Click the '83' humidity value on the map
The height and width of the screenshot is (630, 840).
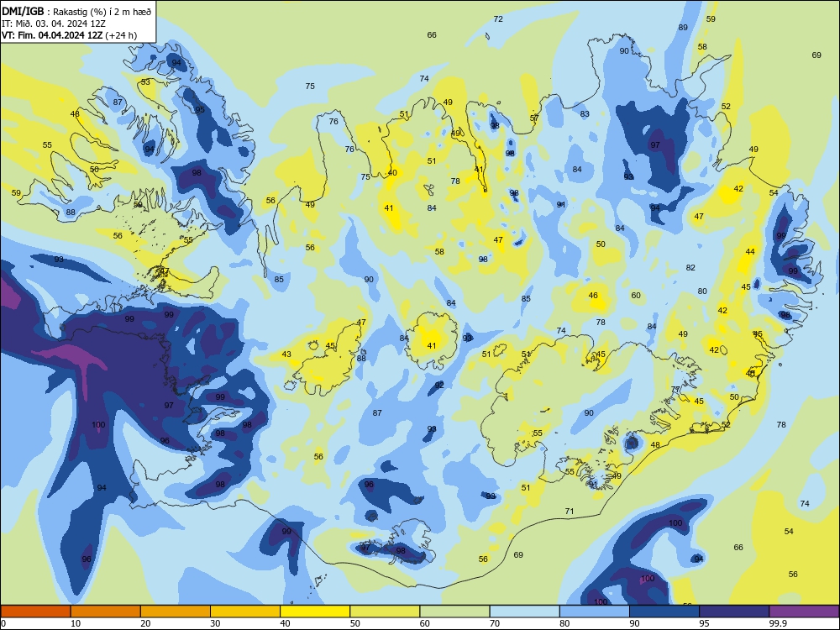(x=585, y=113)
